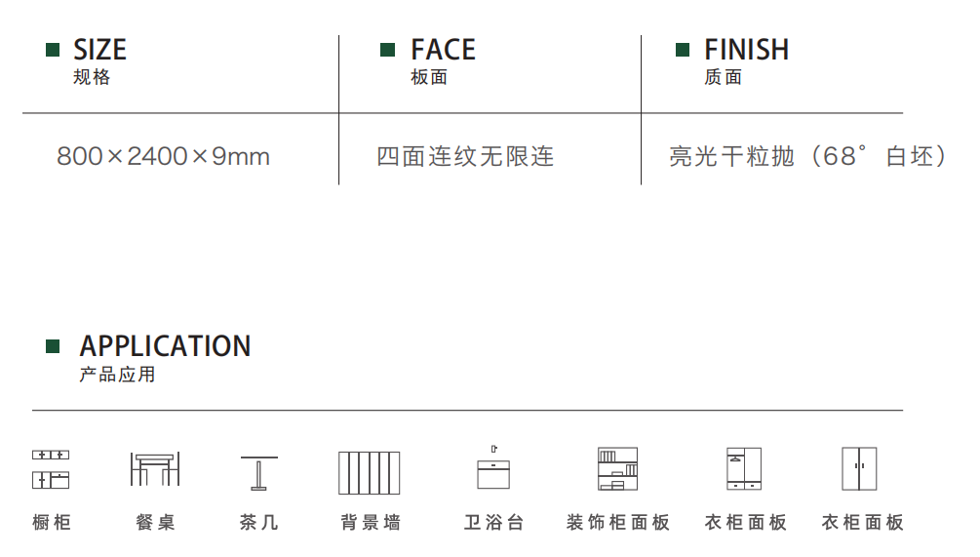Click the bathroom vanity (卫浴台) icon

coord(493,467)
